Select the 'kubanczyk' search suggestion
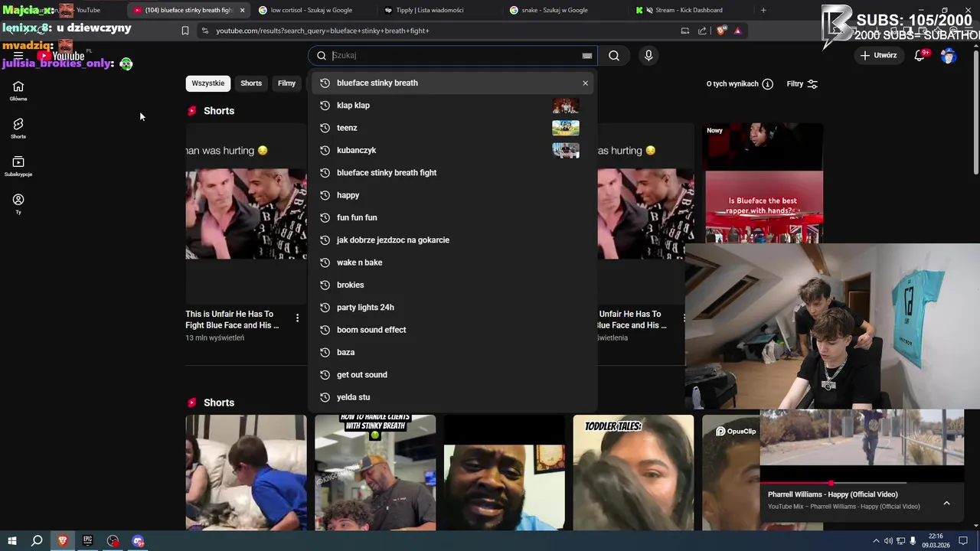Viewport: 980px width, 551px height. click(452, 150)
